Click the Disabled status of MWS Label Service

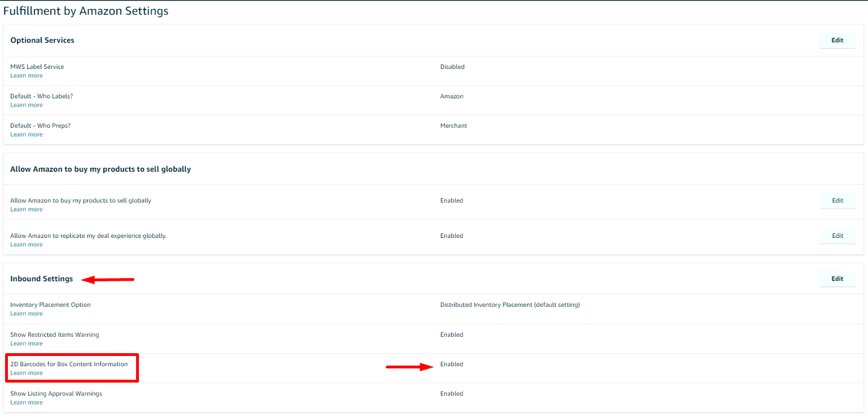coord(452,67)
